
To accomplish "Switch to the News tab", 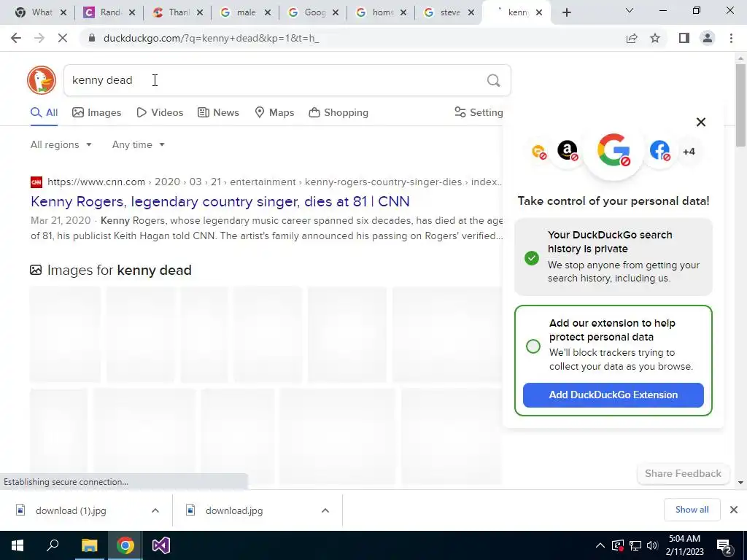I will [218, 113].
